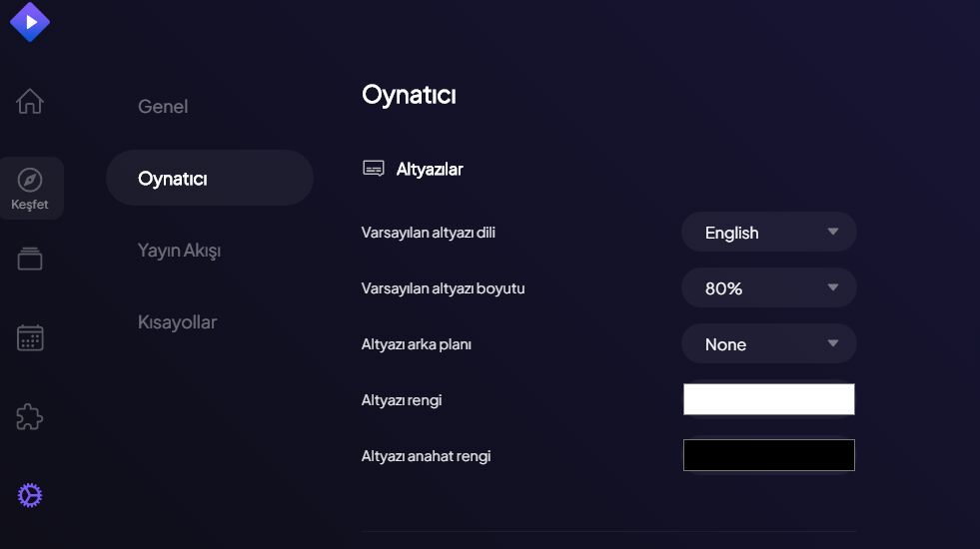This screenshot has width=980, height=549.
Task: Go to the Home board icon
Action: [30, 101]
